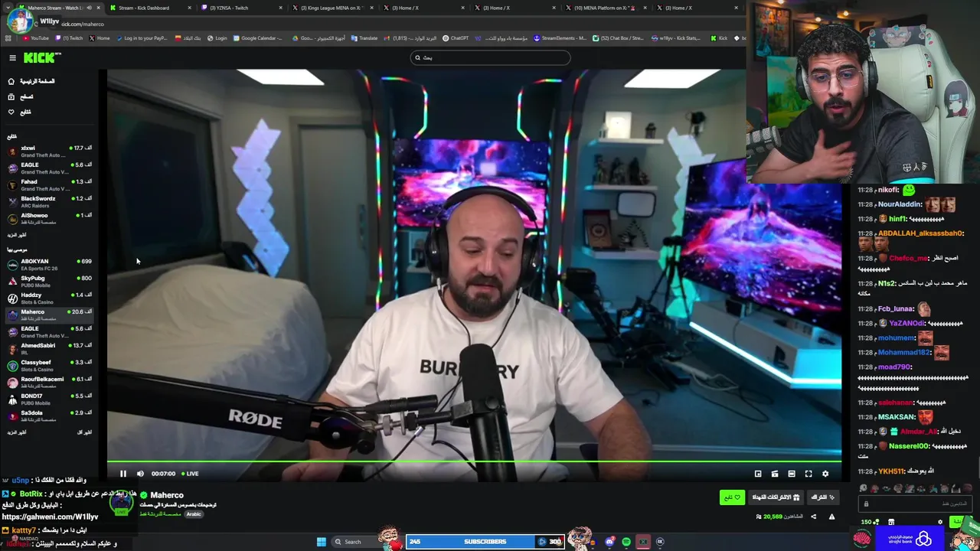Open Spotify from the taskbar
This screenshot has height=551, width=980.
[x=626, y=542]
